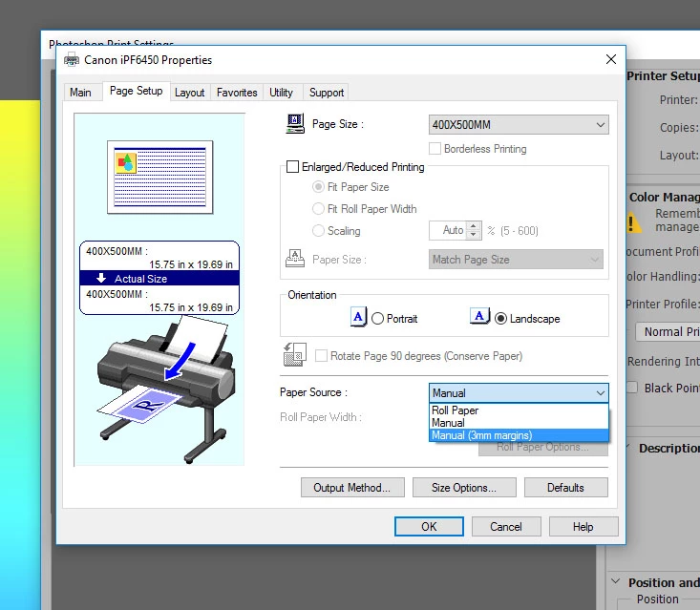Choose Manual (3mm margins) option
Image resolution: width=700 pixels, height=610 pixels.
[x=519, y=435]
